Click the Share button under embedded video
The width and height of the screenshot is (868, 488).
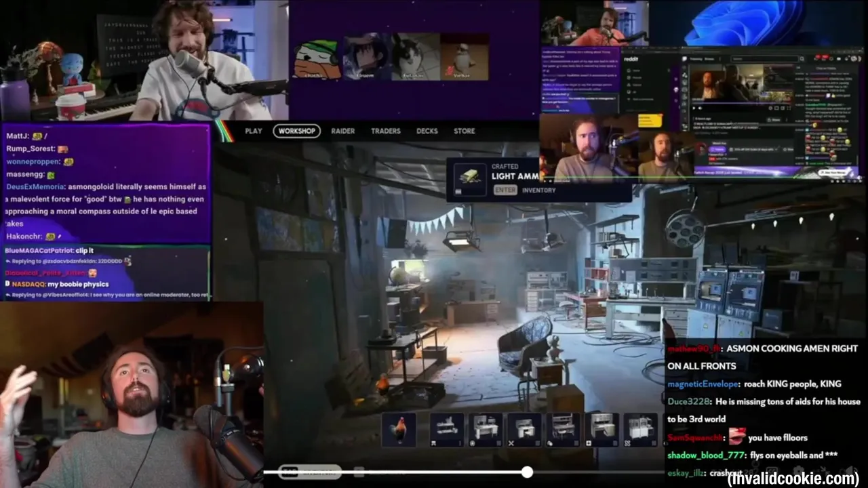[775, 120]
